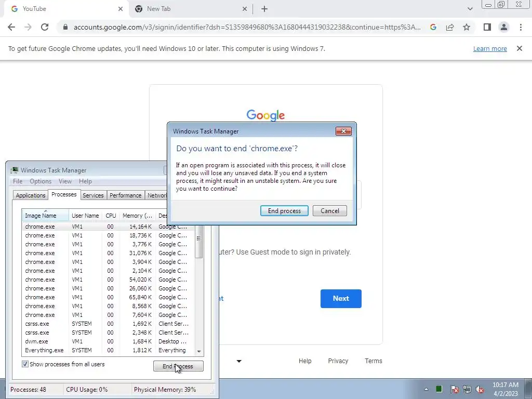Switch to the Performance tab

[x=126, y=195]
